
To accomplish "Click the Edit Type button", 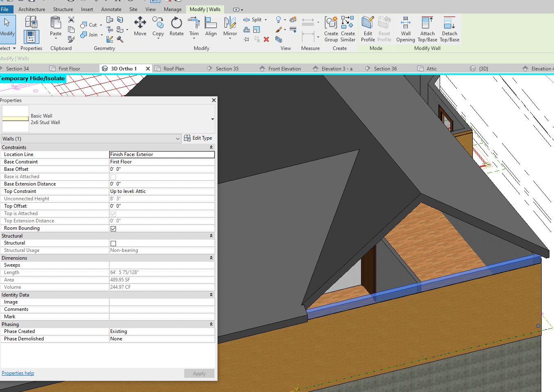I will tap(198, 138).
